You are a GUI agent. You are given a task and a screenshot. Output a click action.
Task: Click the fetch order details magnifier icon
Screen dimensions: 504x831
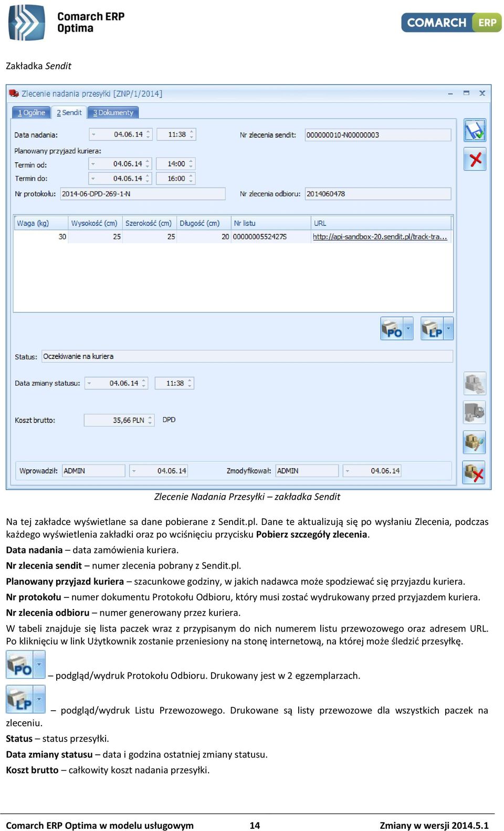[475, 442]
